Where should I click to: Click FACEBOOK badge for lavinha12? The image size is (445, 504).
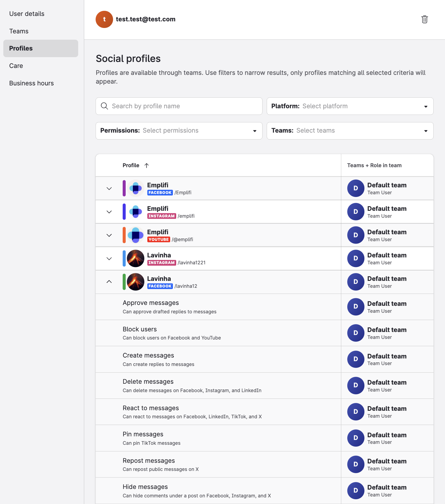pyautogui.click(x=160, y=286)
